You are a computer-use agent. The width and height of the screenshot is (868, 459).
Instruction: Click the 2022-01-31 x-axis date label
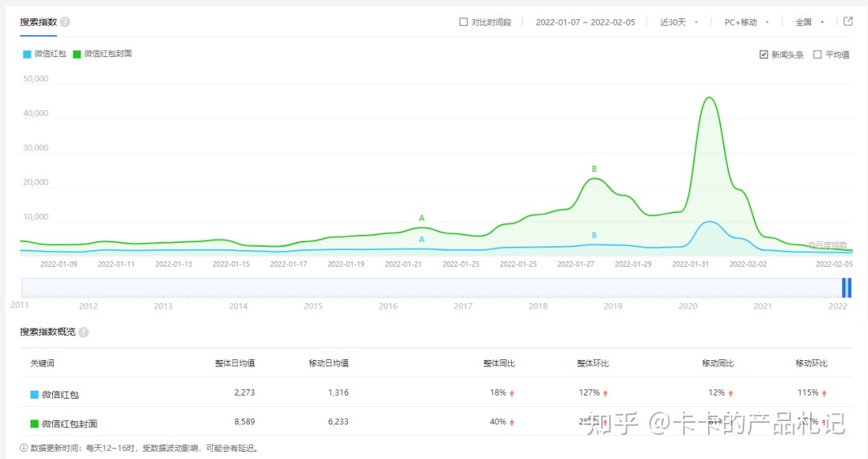(x=690, y=264)
